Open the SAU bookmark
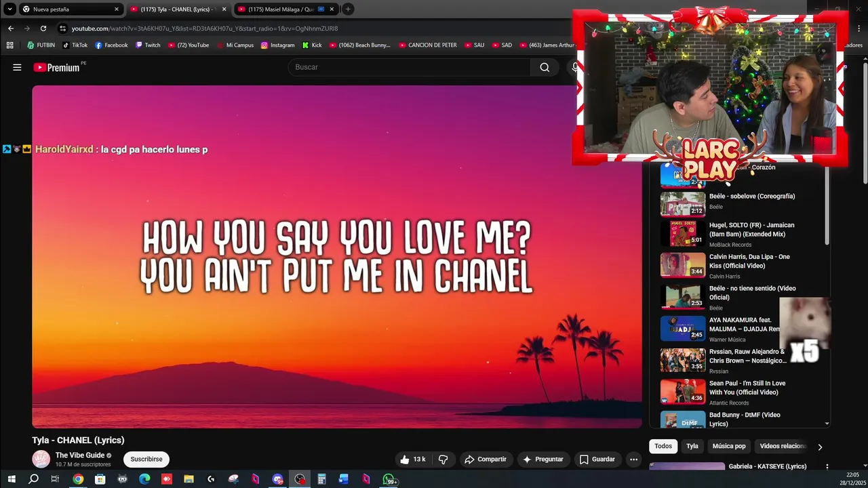Image resolution: width=868 pixels, height=488 pixels. click(474, 45)
